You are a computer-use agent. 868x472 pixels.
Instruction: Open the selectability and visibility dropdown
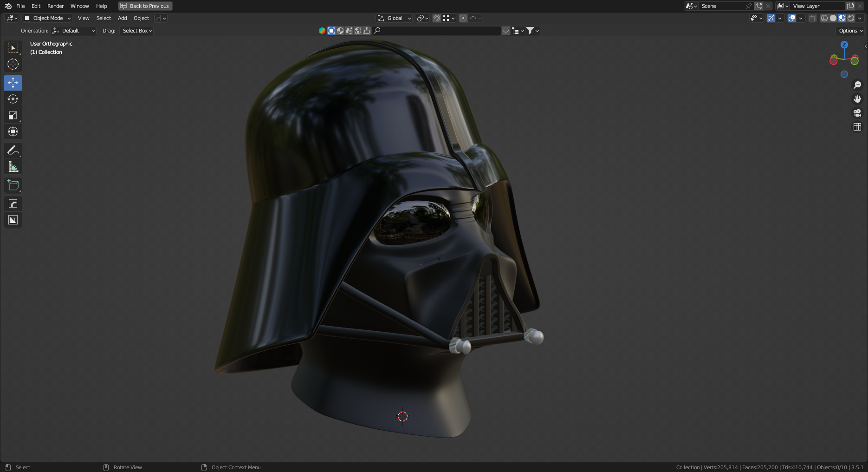(757, 18)
